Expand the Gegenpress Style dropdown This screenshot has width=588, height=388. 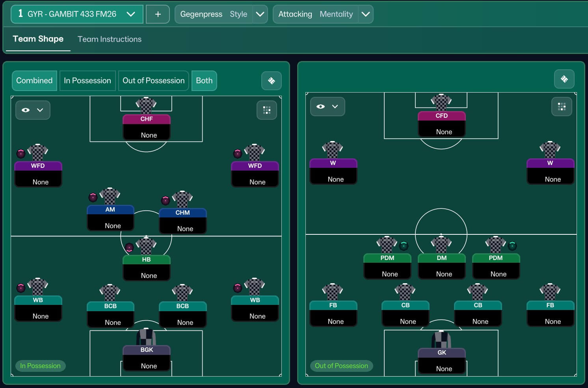tap(260, 14)
